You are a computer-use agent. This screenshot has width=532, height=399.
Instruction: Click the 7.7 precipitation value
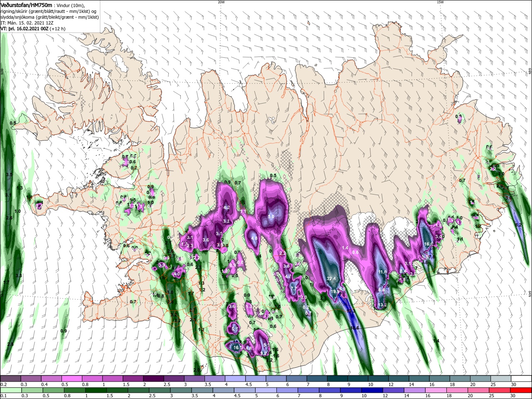click(x=293, y=288)
